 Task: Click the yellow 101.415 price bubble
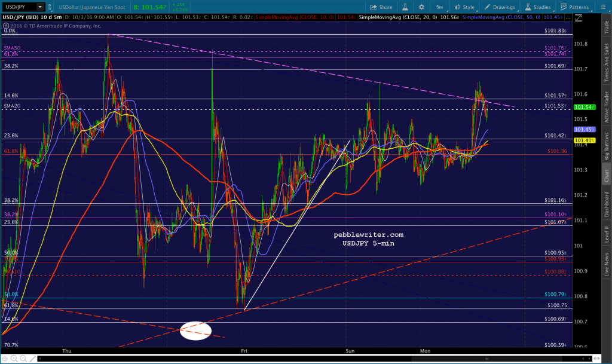[x=585, y=140]
